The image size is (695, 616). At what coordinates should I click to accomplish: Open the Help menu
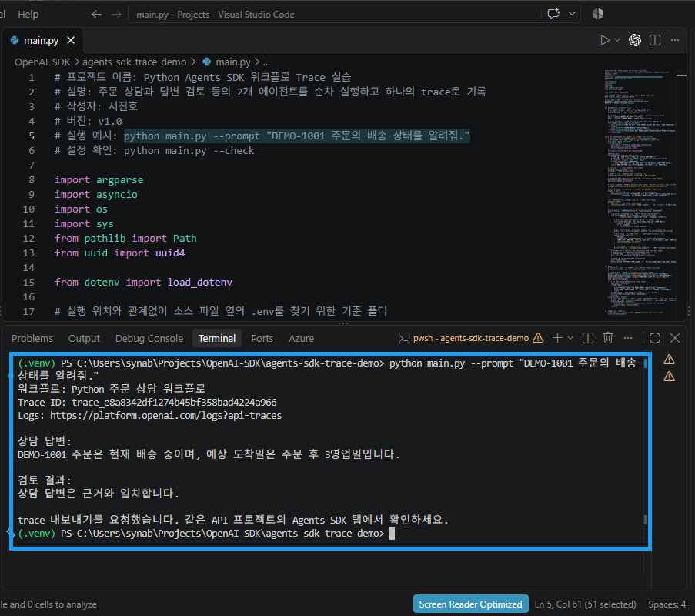tap(28, 15)
